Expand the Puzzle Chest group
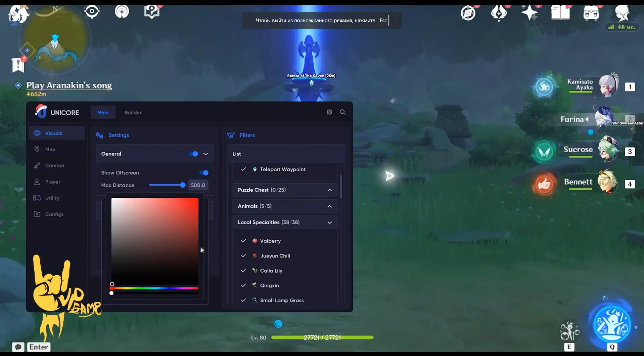Image resolution: width=644 pixels, height=356 pixels. [x=329, y=190]
